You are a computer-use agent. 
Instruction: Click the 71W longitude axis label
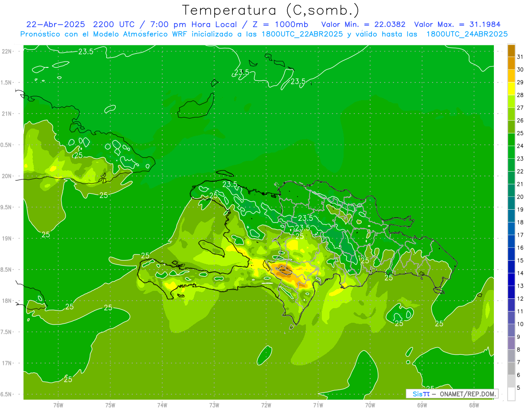[x=318, y=405]
